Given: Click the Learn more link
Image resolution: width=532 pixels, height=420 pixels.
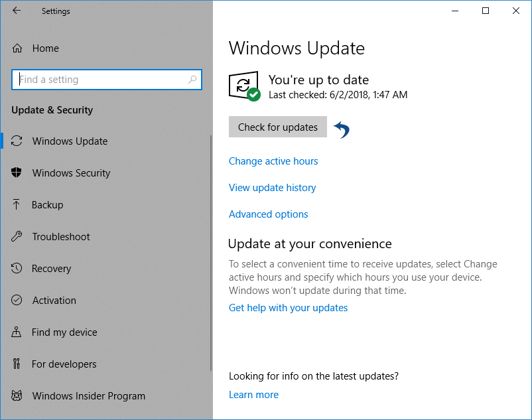Looking at the screenshot, I should click(x=253, y=395).
